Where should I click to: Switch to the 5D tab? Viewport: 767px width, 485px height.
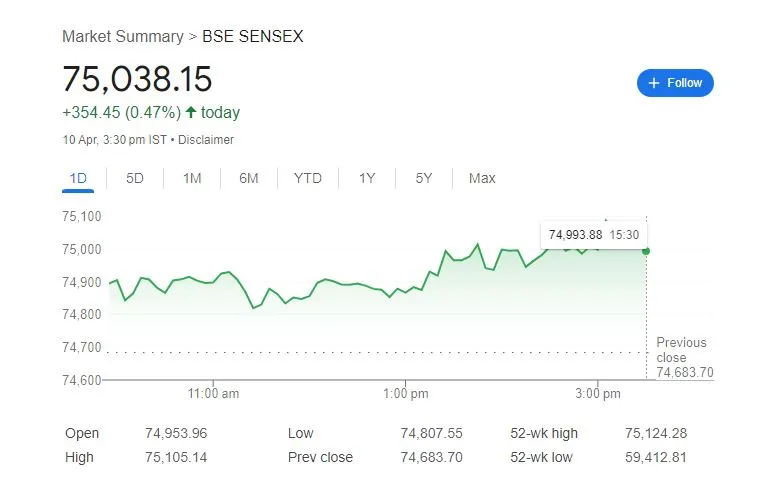[x=135, y=178]
